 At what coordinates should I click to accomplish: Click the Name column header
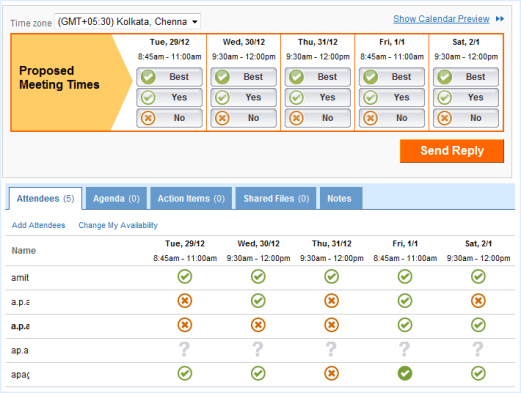tap(24, 251)
